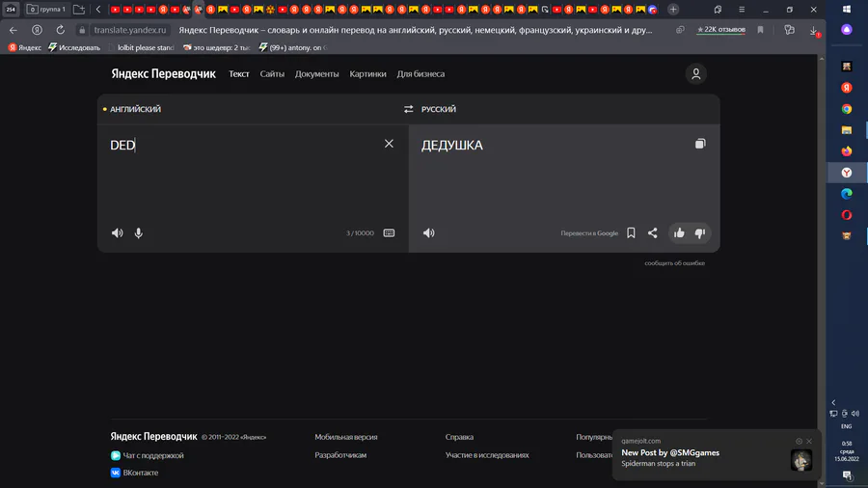Screen dimensions: 868x488
Task: Start voice input with the microphone
Action: [x=138, y=233]
